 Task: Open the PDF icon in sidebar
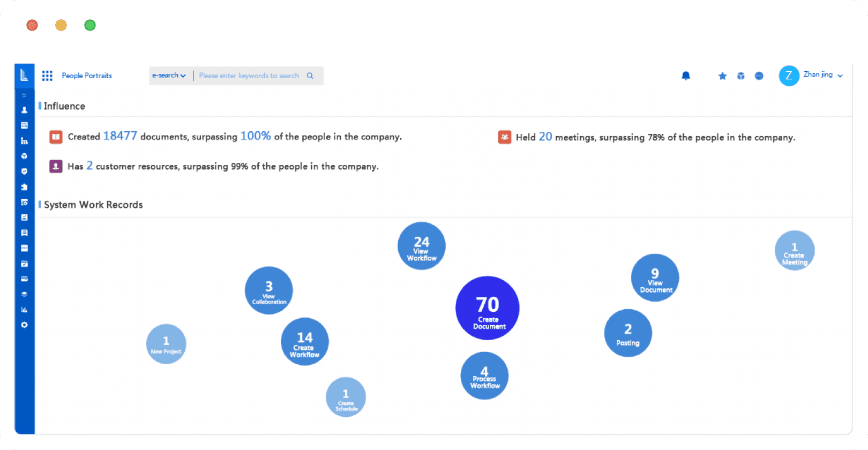coord(24,248)
